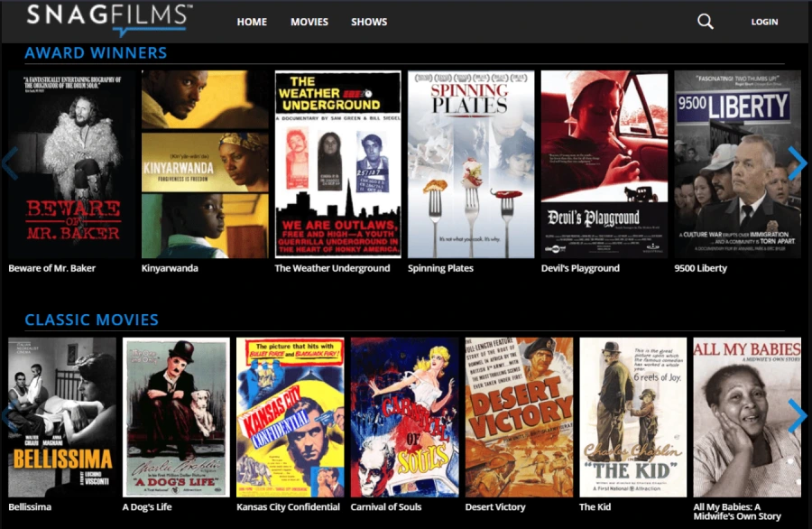Switch to the SHOWS section

pos(368,22)
